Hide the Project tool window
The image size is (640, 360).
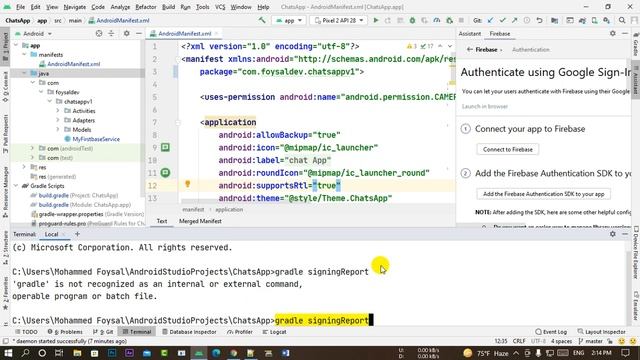(139, 33)
